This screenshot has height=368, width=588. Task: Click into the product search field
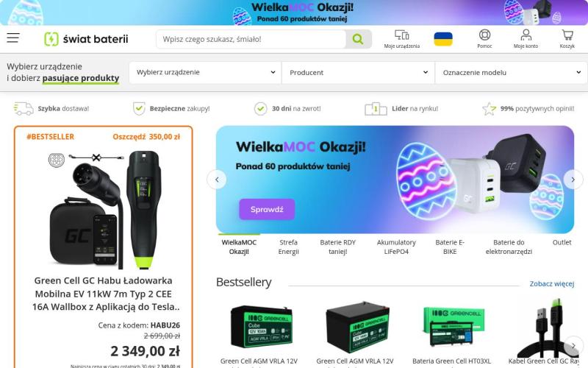[251, 39]
